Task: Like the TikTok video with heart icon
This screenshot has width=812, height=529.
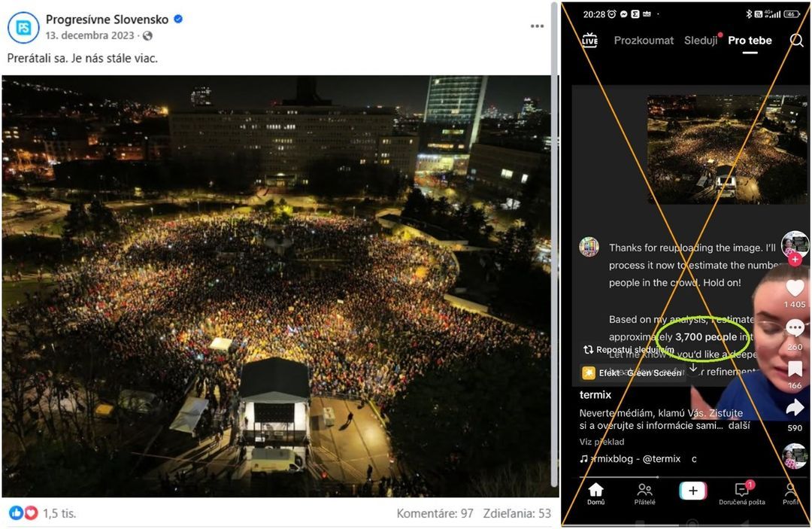Action: pos(795,288)
